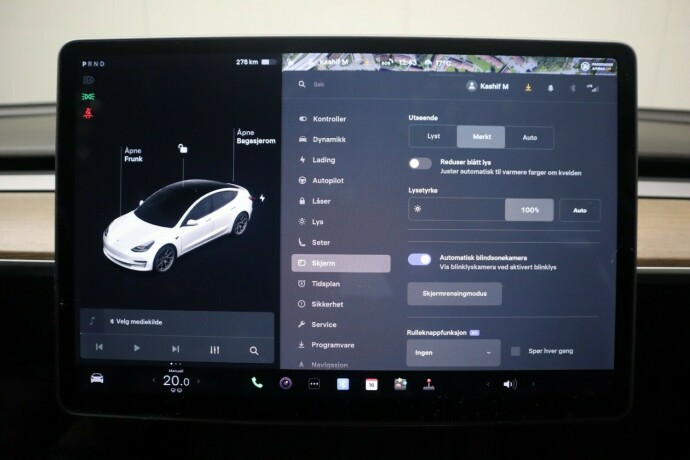This screenshot has height=460, width=690.
Task: Open the software download update icon
Action: pos(528,88)
